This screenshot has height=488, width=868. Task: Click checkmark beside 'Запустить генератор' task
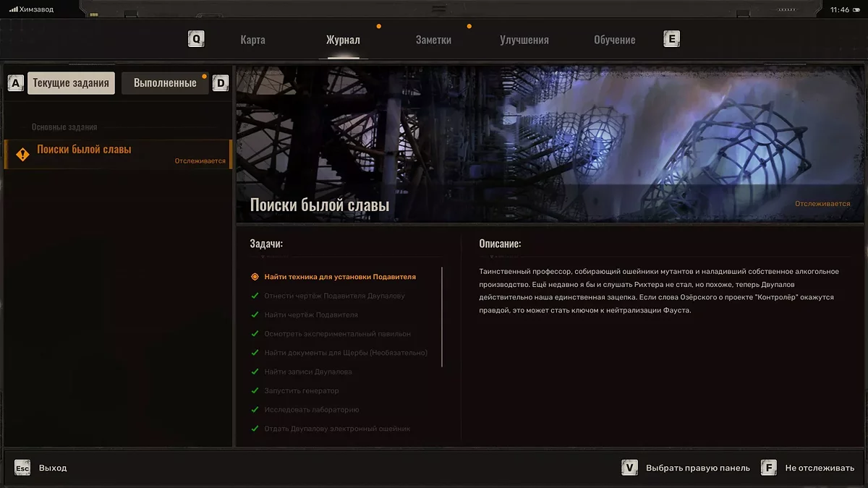(255, 390)
